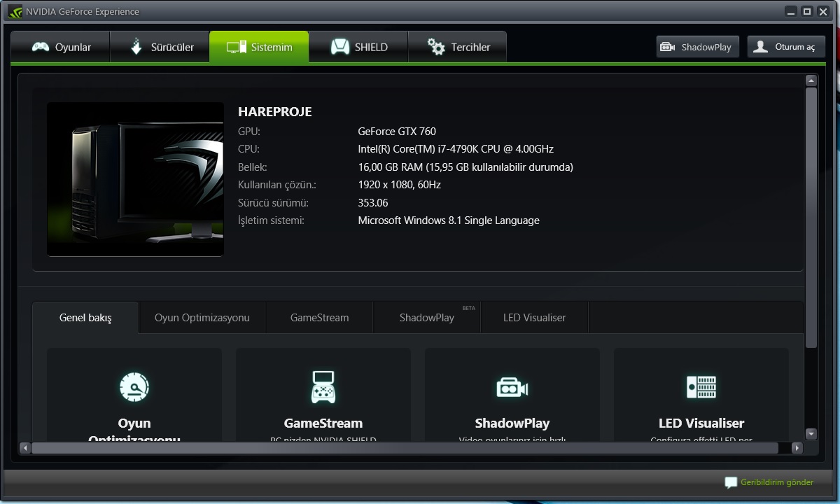Screen dimensions: 840x504
Task: Click the NVIDIA logo in title bar
Action: [15, 11]
